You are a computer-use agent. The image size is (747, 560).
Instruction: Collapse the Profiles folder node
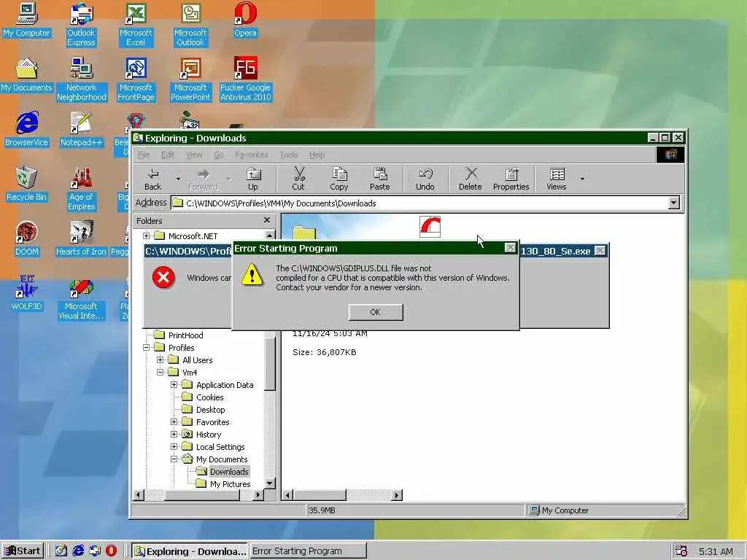tap(146, 348)
